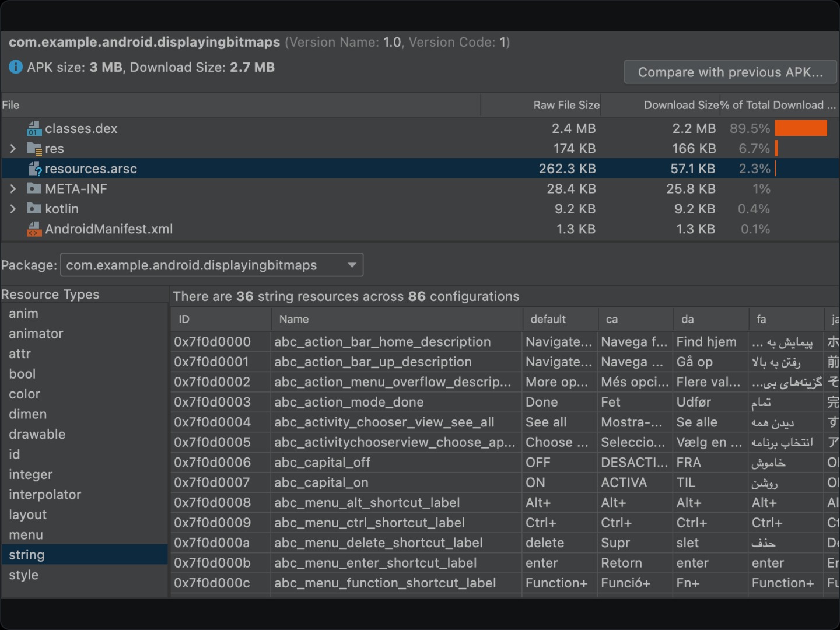Sort by Raw File Size column
840x630 pixels.
541,105
